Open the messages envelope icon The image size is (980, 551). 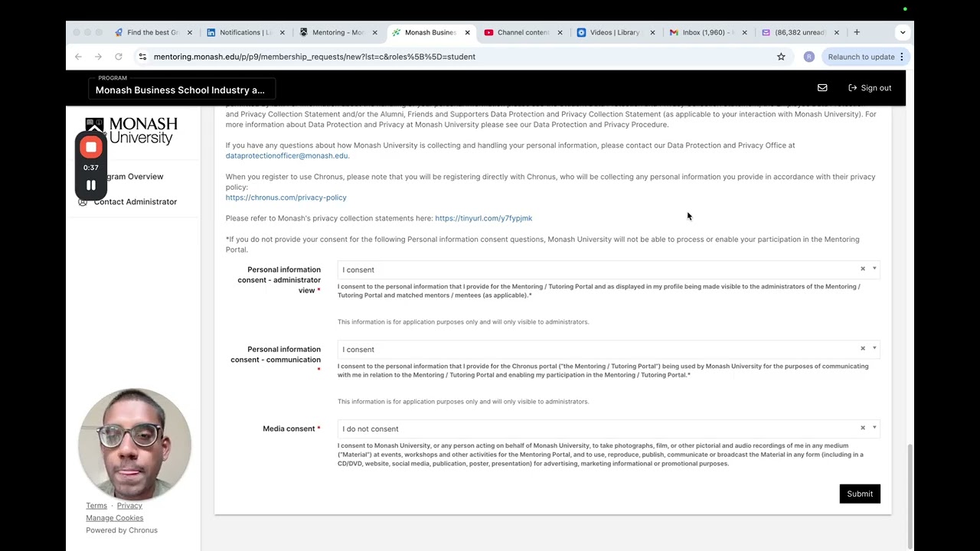(822, 88)
